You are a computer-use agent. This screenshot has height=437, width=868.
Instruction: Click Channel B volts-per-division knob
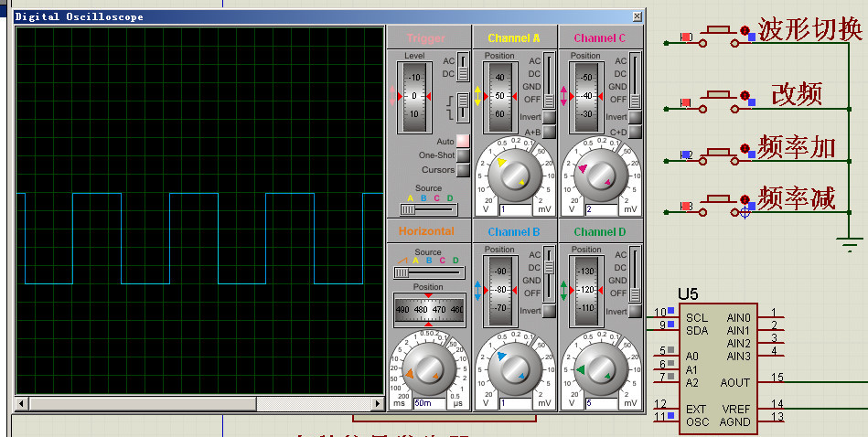[x=514, y=368]
